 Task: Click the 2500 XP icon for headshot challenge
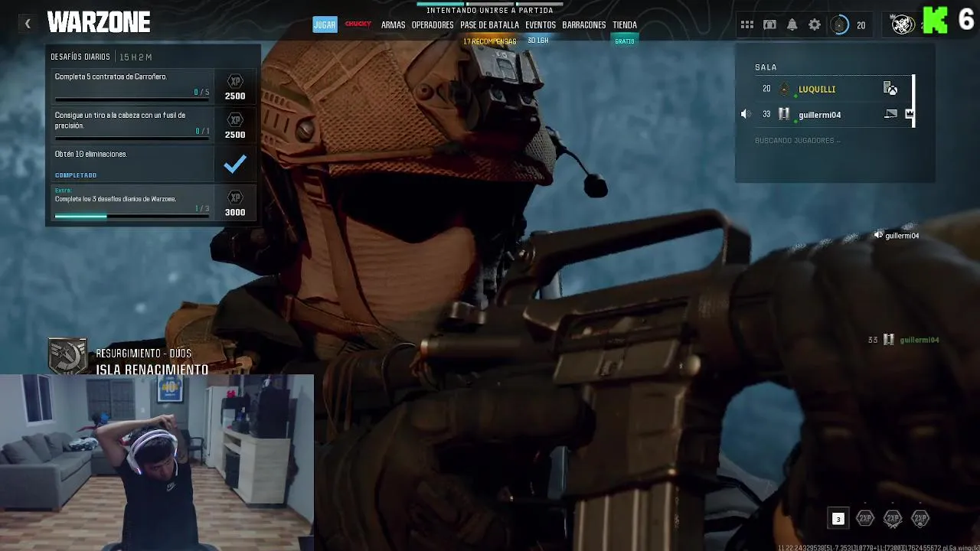pos(235,120)
